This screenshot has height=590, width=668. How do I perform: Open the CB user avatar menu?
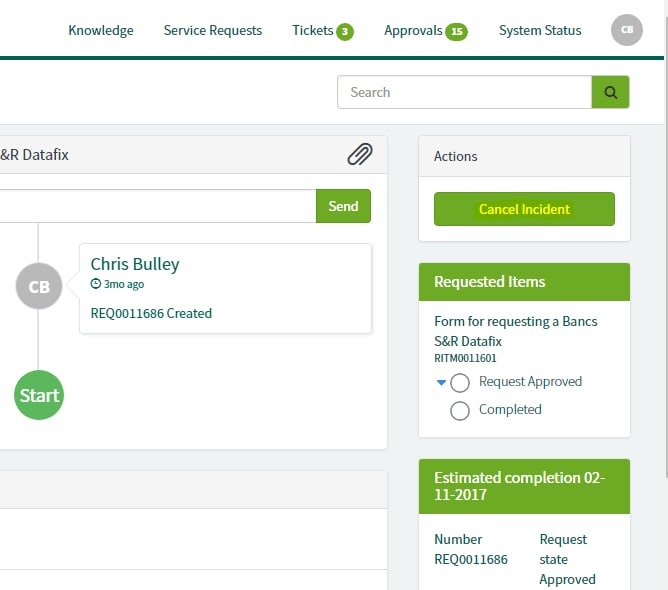(626, 30)
